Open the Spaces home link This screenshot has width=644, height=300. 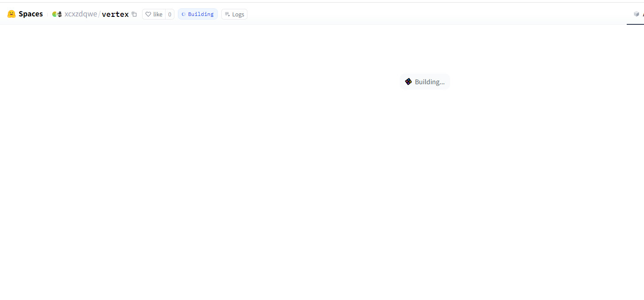pyautogui.click(x=31, y=14)
